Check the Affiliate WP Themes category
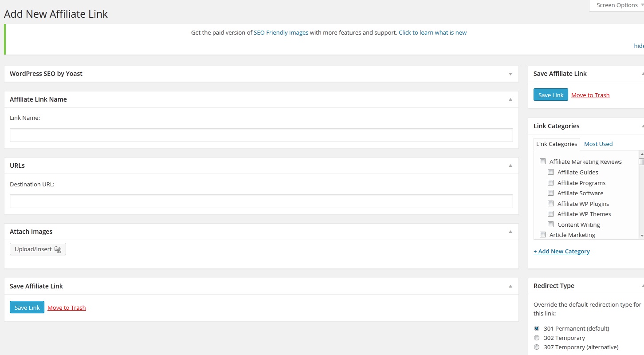Image resolution: width=644 pixels, height=355 pixels. pos(550,214)
